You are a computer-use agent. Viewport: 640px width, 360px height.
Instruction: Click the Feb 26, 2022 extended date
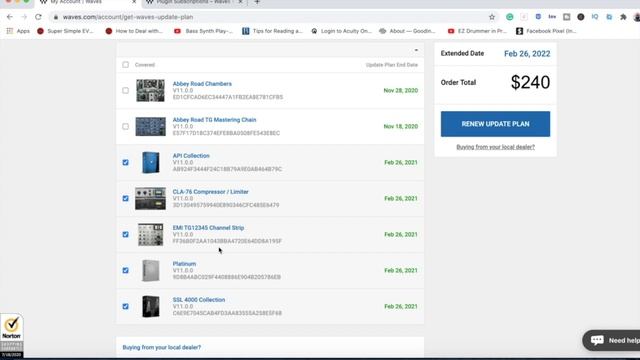527,53
